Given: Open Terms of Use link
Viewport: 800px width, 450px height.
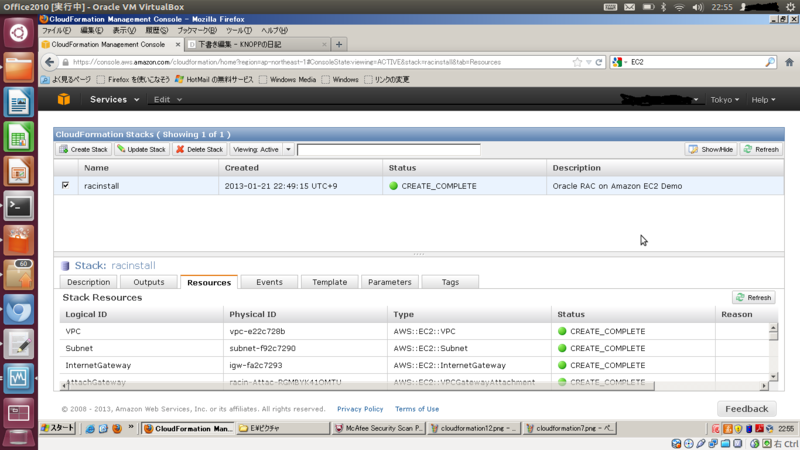Looking at the screenshot, I should tap(417, 409).
